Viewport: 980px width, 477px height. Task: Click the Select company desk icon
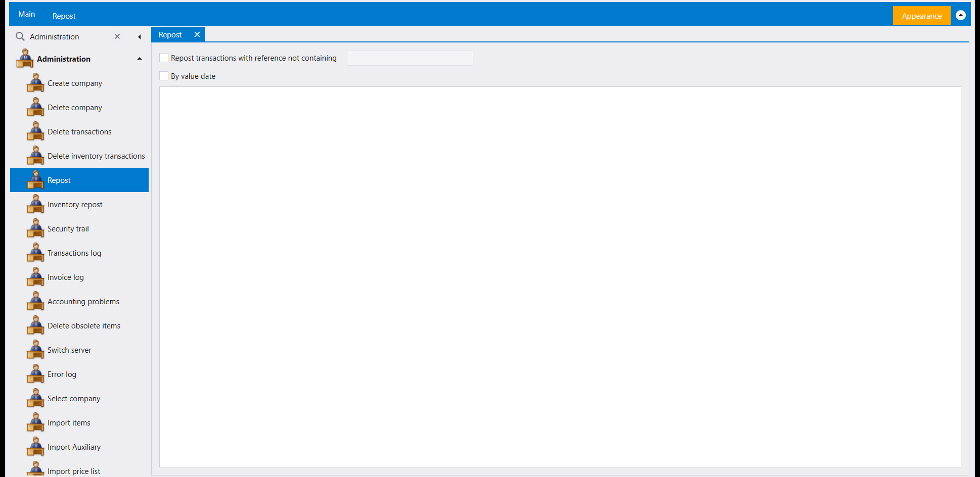coord(35,398)
